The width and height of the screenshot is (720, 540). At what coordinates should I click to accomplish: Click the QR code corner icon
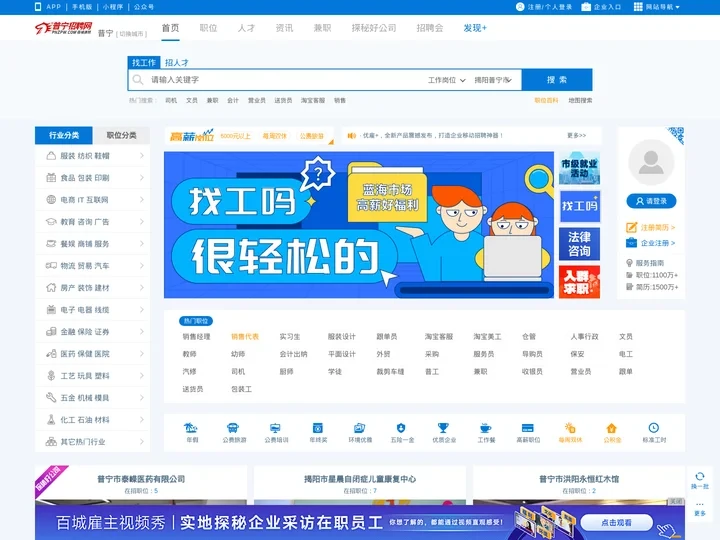coord(676,135)
